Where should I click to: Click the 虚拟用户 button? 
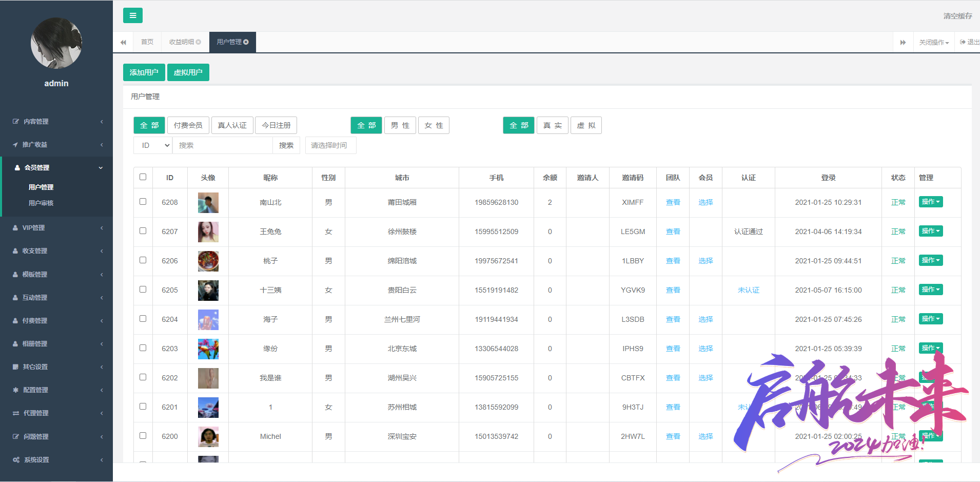(x=188, y=72)
